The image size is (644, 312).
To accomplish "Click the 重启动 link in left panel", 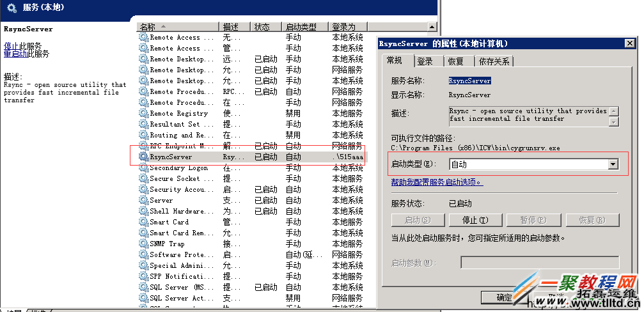I will (15, 54).
